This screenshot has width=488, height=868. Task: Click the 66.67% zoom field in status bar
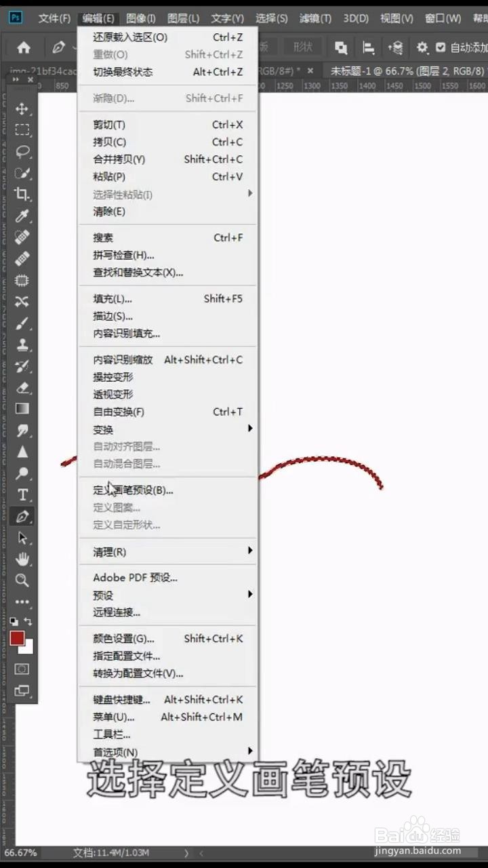[x=21, y=852]
